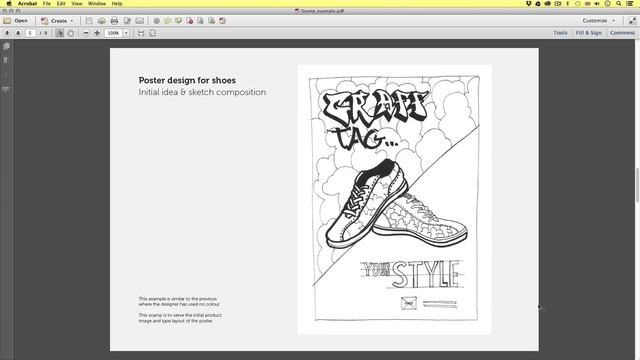Viewport: 640px width, 360px height.
Task: Click the shoe poster sketch image
Action: coord(394,199)
